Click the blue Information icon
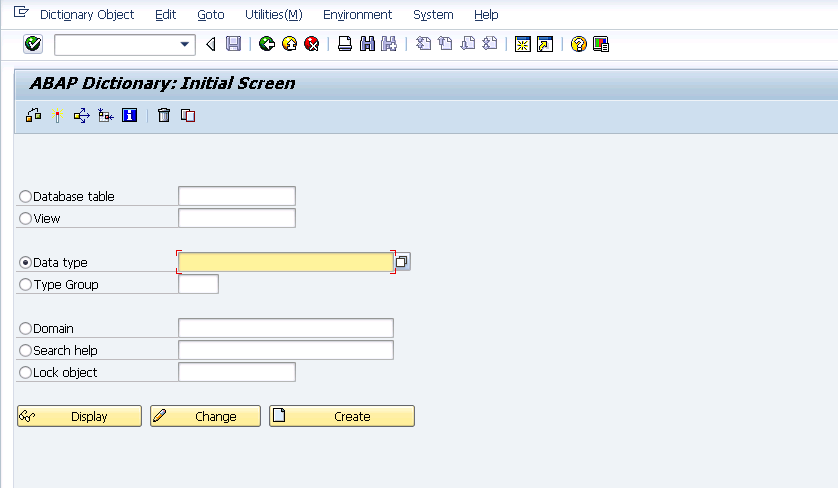 click(x=129, y=115)
